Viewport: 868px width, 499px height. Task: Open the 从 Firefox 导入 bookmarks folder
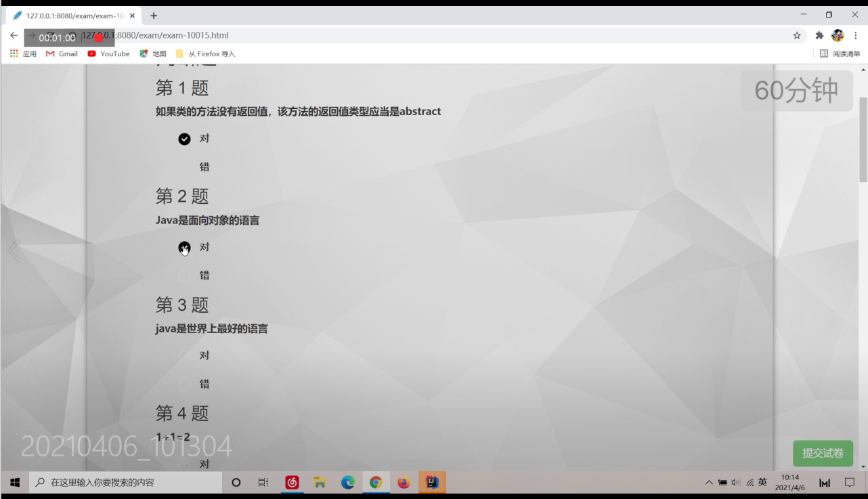click(x=205, y=54)
